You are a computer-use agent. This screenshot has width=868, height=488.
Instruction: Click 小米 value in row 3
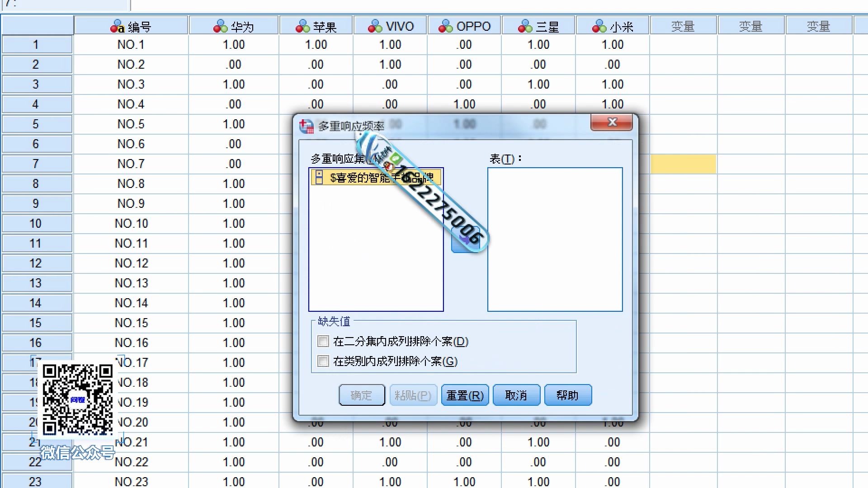click(613, 84)
